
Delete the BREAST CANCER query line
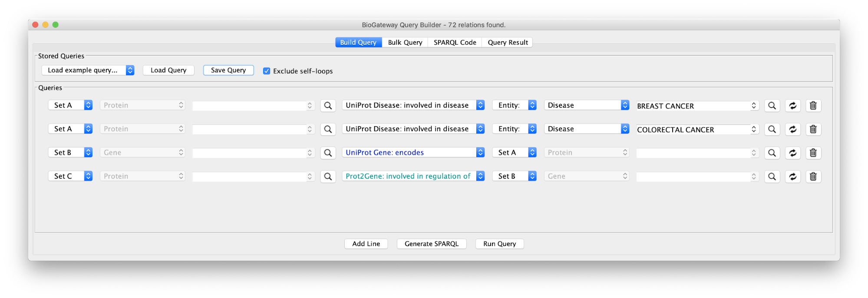(813, 105)
